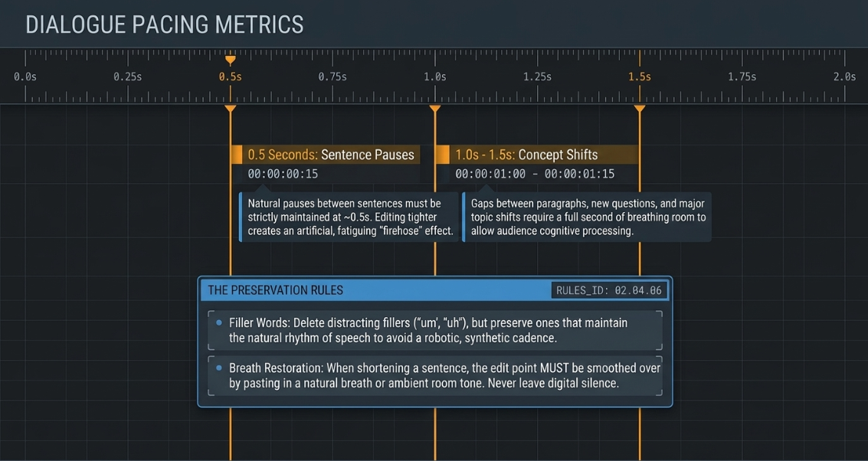Click the marker flag below the ruler at 0.5s
Screen dimensions: 868x461
pyautogui.click(x=231, y=109)
